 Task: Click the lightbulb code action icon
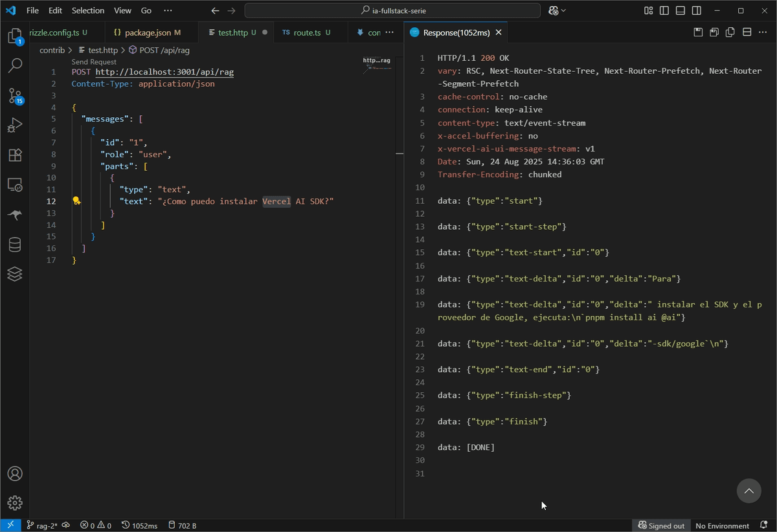click(76, 201)
